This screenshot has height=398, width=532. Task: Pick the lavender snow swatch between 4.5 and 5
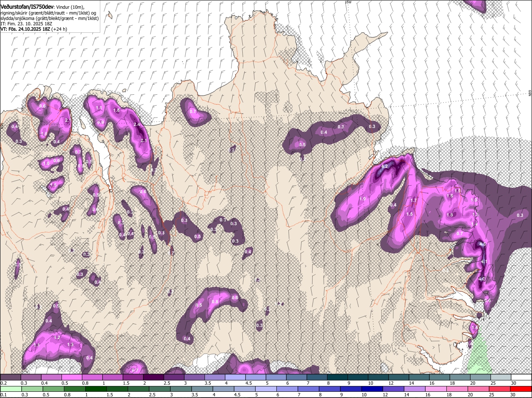256,377
